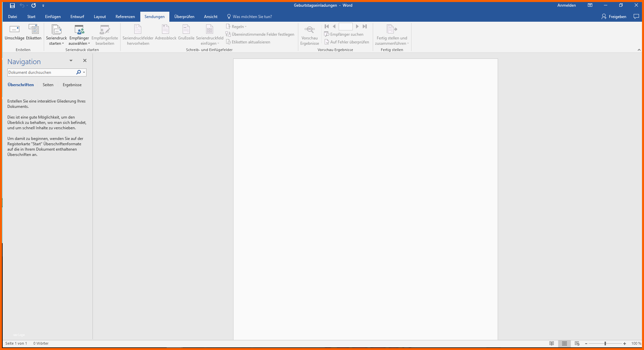
Task: Click inside the blank document page
Action: (365, 199)
